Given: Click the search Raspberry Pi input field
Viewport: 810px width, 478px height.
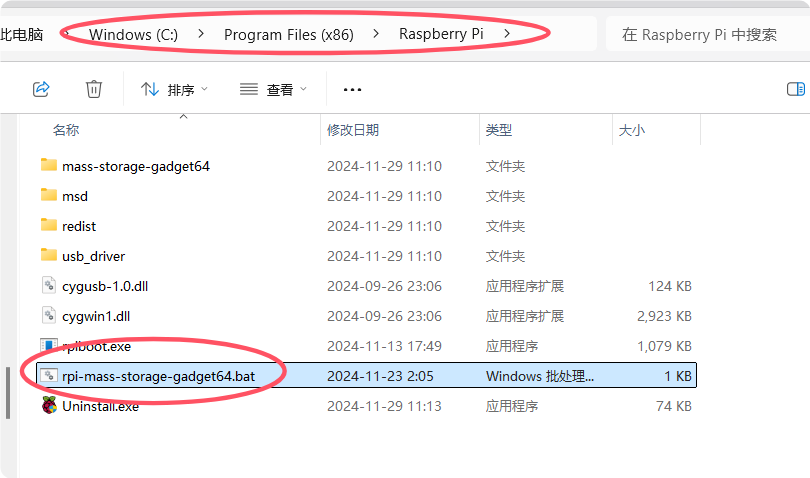Looking at the screenshot, I should pos(705,34).
